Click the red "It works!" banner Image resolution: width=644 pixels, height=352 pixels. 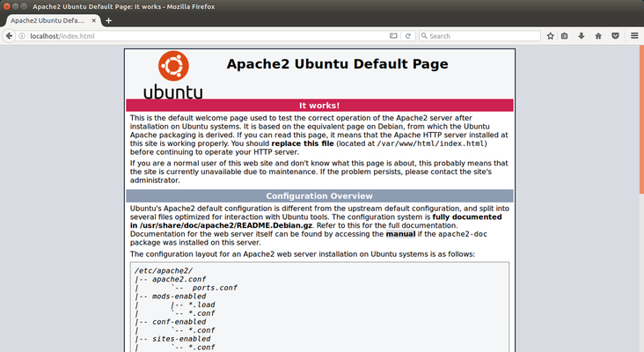pos(319,105)
